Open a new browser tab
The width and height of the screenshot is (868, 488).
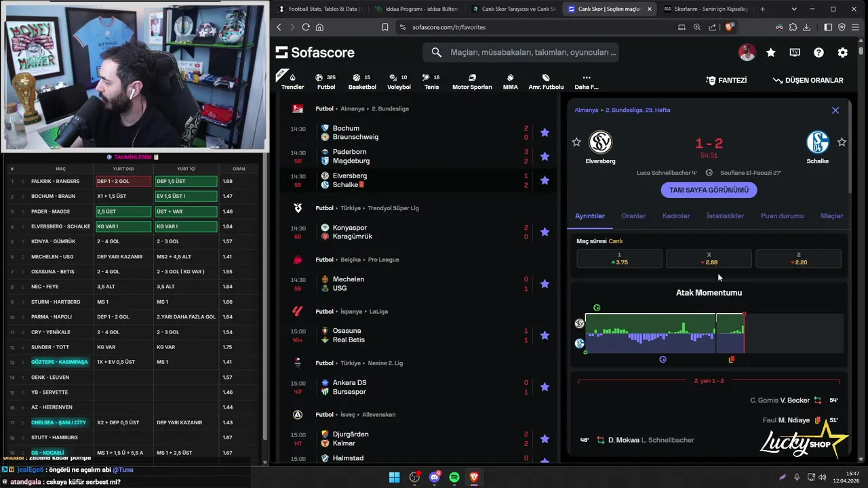(762, 9)
